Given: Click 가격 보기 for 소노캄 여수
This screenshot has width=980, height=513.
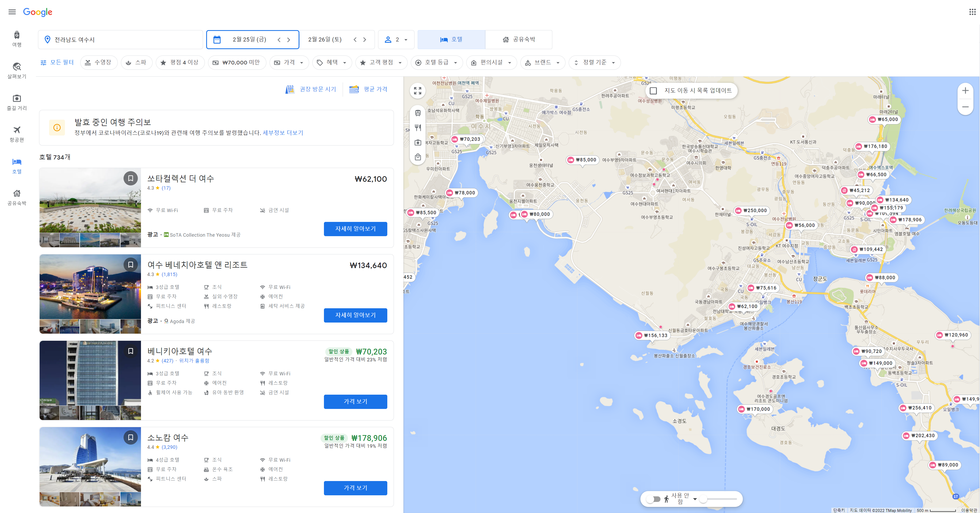Looking at the screenshot, I should click(x=355, y=488).
